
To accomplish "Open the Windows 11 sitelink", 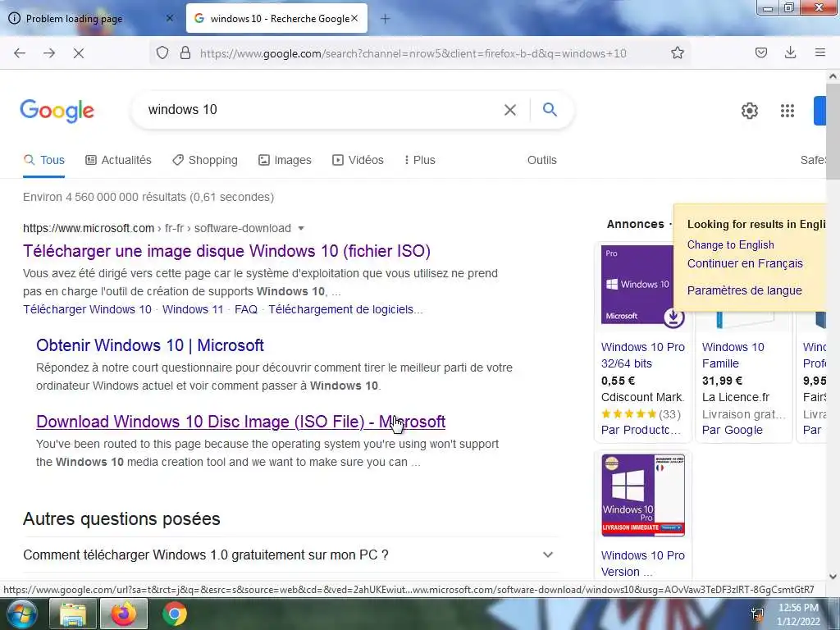I will pos(193,309).
